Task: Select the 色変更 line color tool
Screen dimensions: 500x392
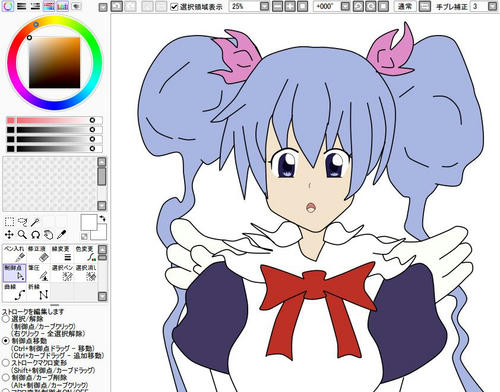Action: click(85, 254)
